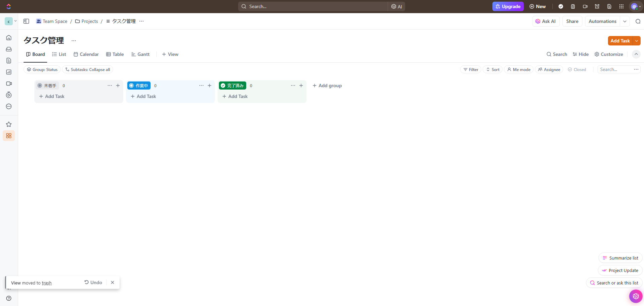
Task: Select the 未着手 status label
Action: (x=47, y=86)
